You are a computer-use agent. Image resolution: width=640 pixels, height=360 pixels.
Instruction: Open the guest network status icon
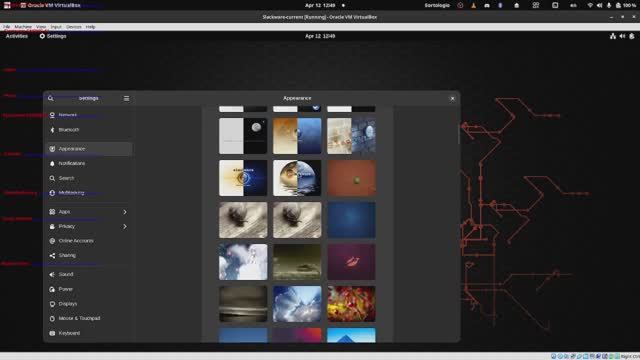tap(613, 36)
